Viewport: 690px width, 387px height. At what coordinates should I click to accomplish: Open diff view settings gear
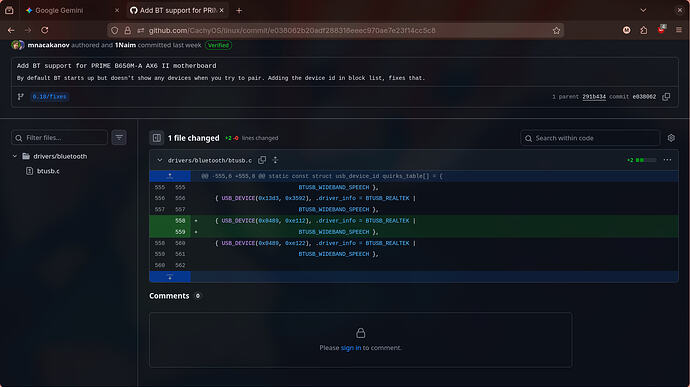tap(671, 138)
